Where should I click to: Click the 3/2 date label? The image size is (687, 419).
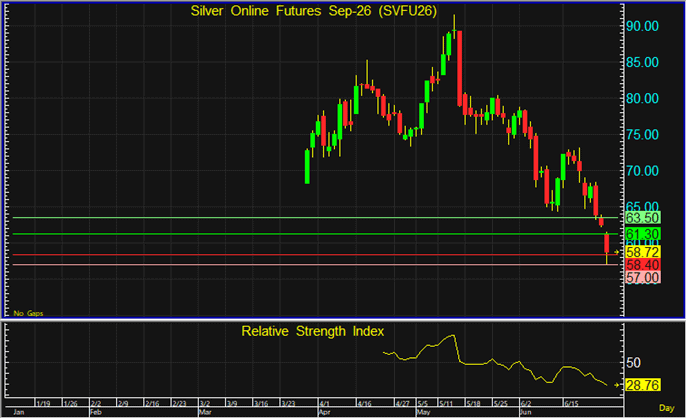tap(205, 403)
